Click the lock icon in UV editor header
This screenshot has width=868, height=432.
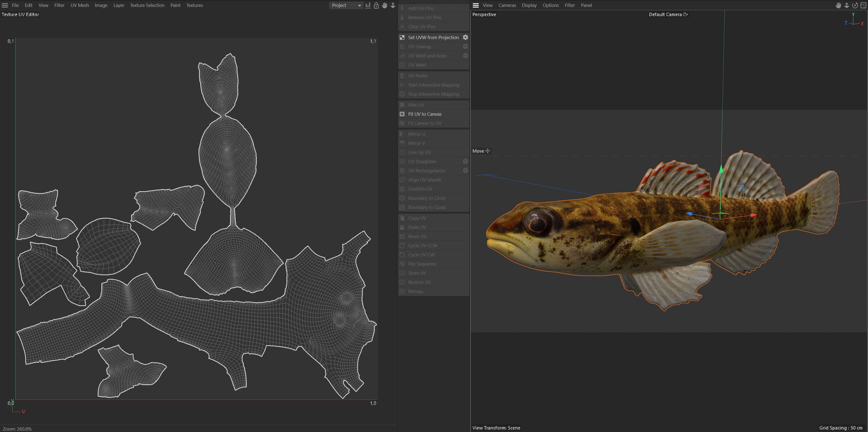pos(376,5)
